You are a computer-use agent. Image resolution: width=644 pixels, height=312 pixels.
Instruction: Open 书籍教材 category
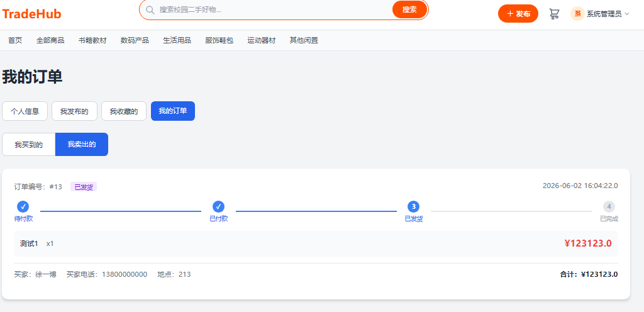[x=92, y=40]
